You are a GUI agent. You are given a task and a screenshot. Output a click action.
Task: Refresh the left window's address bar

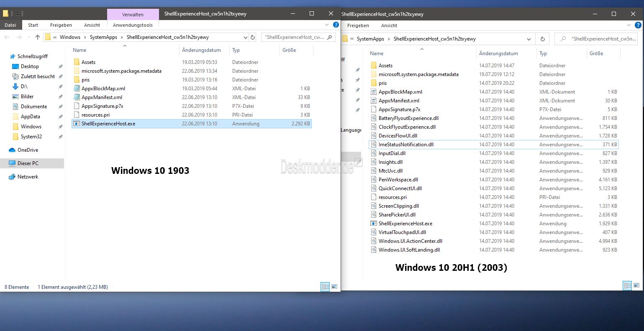pyautogui.click(x=252, y=37)
